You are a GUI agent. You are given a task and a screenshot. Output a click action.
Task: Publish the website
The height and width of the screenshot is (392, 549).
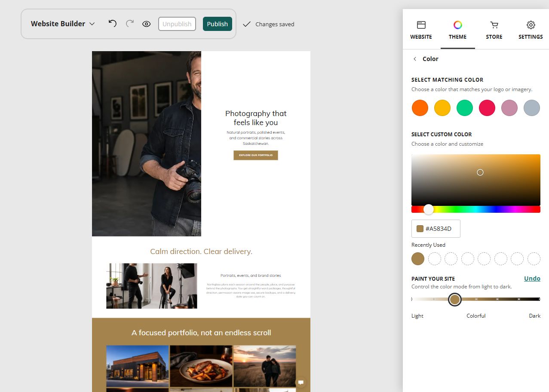(218, 24)
